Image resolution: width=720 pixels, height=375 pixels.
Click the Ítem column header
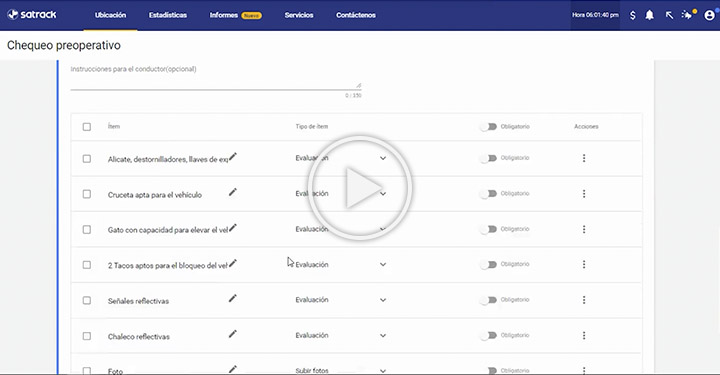[113, 126]
